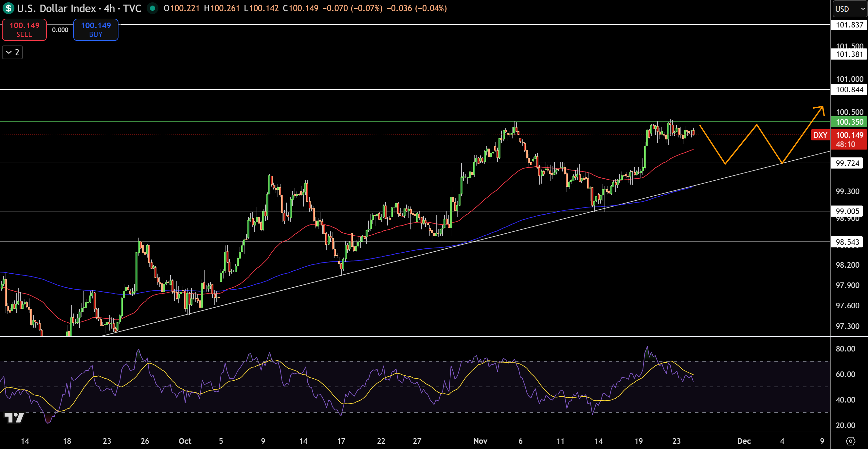Click the 0.000 spread value between SELL and BUY
This screenshot has width=868, height=449.
(x=60, y=30)
